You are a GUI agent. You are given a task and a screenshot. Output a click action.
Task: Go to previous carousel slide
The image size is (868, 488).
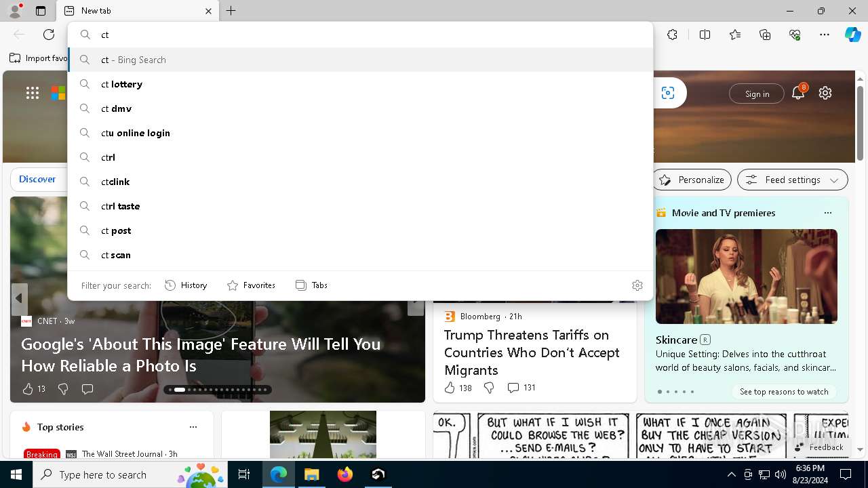(19, 298)
